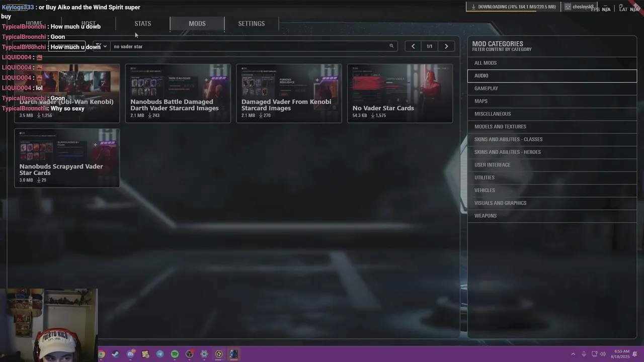Open the taskbar clock and date
This screenshot has width=644, height=362.
click(620, 354)
